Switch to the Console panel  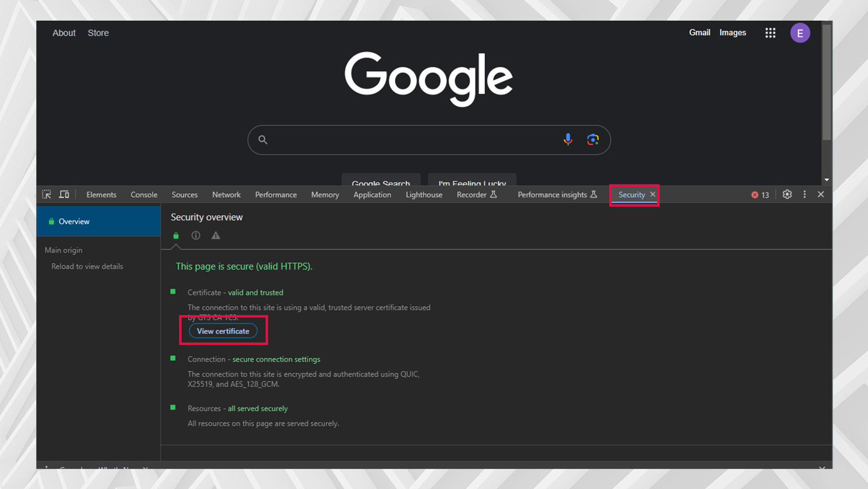pos(144,194)
